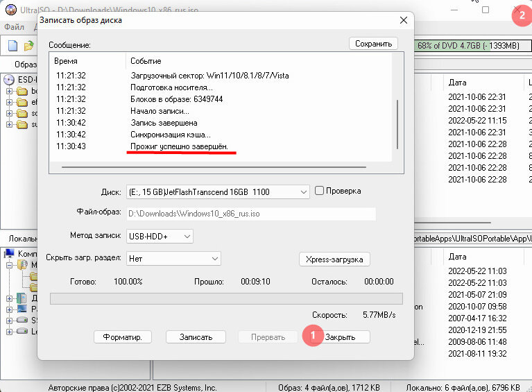Click the Xpress-загрузка button
The height and width of the screenshot is (392, 532).
tap(334, 259)
